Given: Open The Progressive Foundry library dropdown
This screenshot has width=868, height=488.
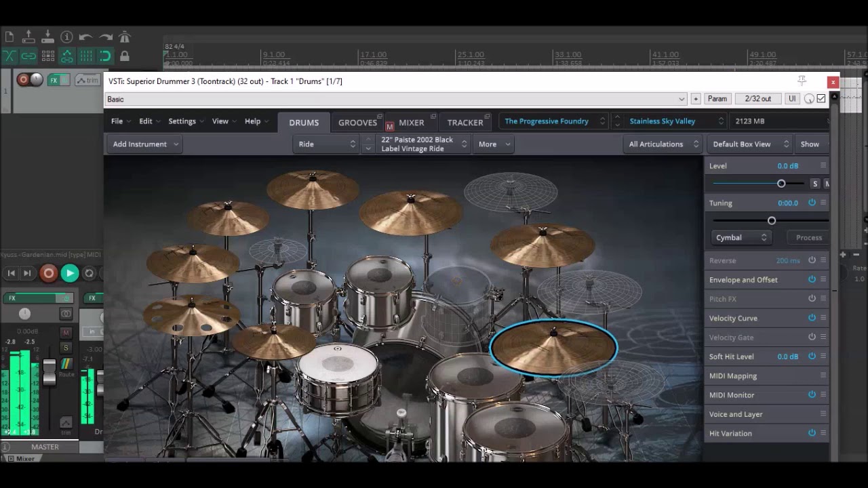Looking at the screenshot, I should (554, 121).
